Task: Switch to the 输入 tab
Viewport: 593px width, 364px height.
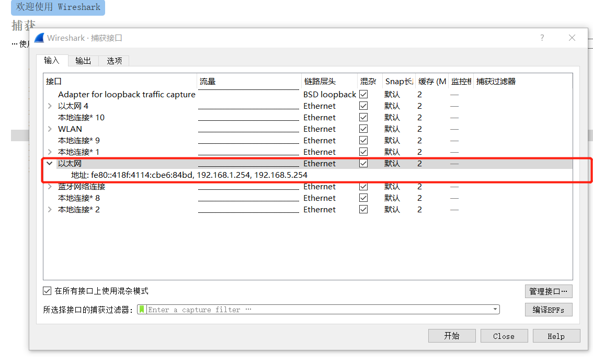Action: click(52, 61)
